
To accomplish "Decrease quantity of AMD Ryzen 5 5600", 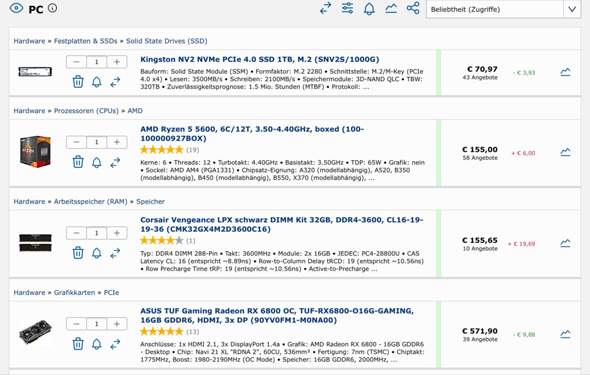I will click(x=76, y=142).
